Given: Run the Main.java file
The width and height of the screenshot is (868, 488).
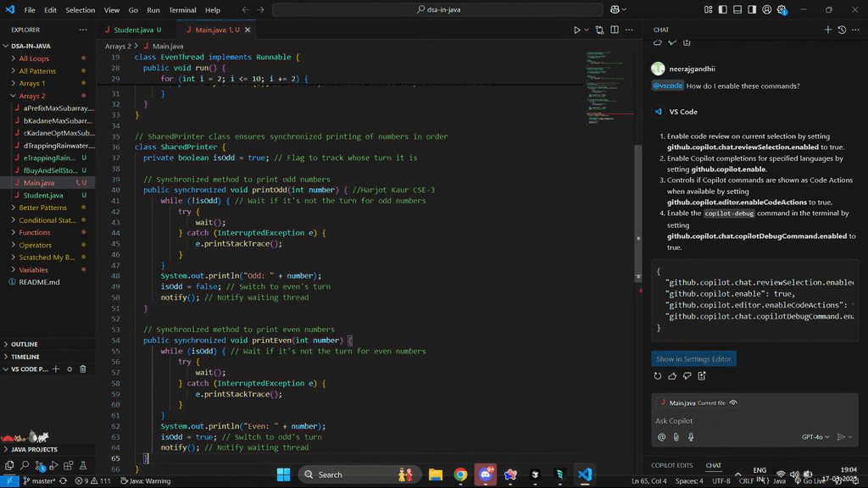Looking at the screenshot, I should [x=577, y=28].
